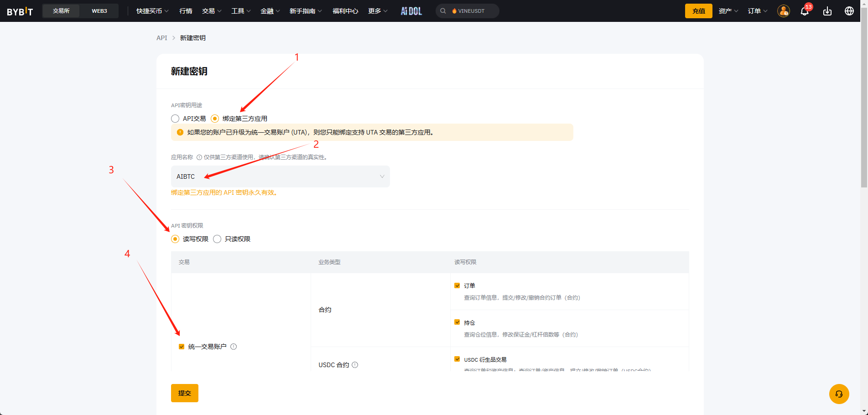
Task: Click info icon next to USDC 合约
Action: click(355, 365)
